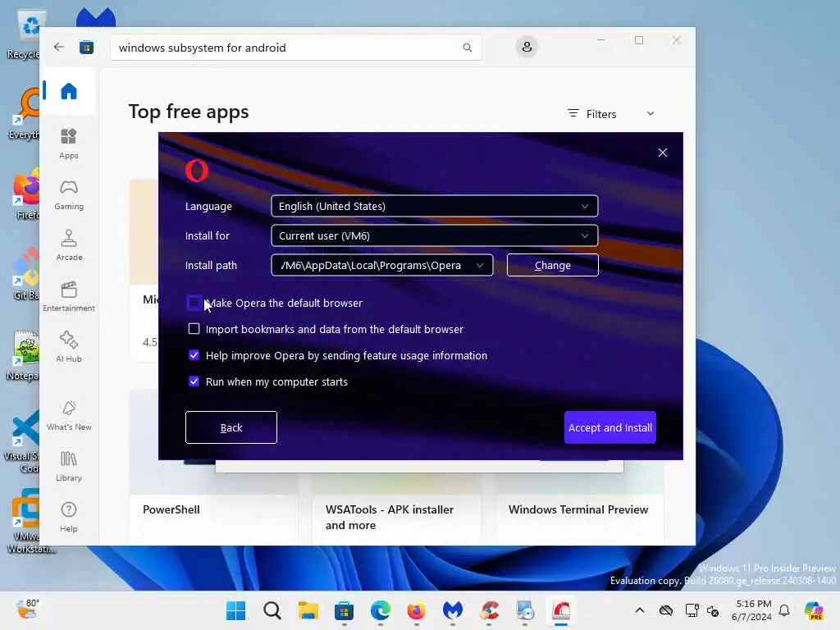The image size is (840, 630).
Task: Close the Opera installer dialog
Action: [x=663, y=153]
